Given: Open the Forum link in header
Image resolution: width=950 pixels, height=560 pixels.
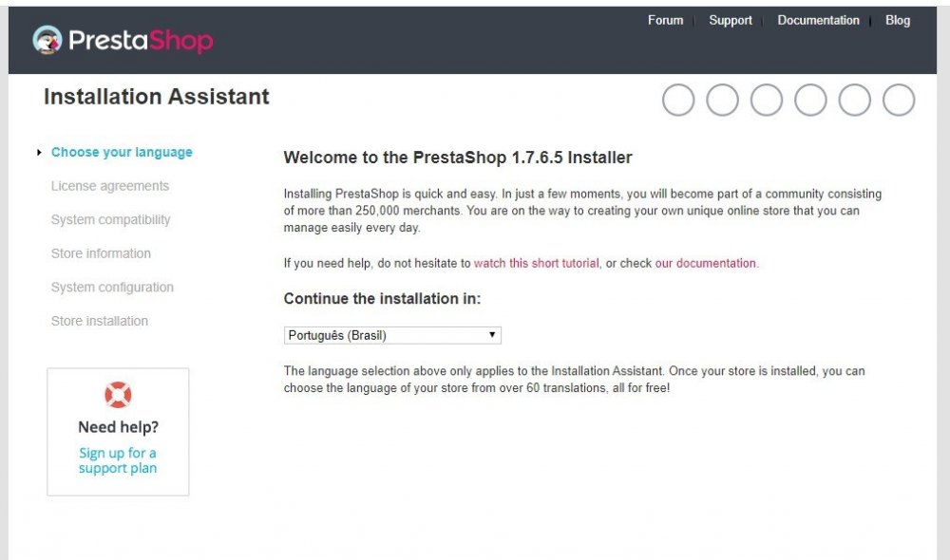Looking at the screenshot, I should pos(665,20).
